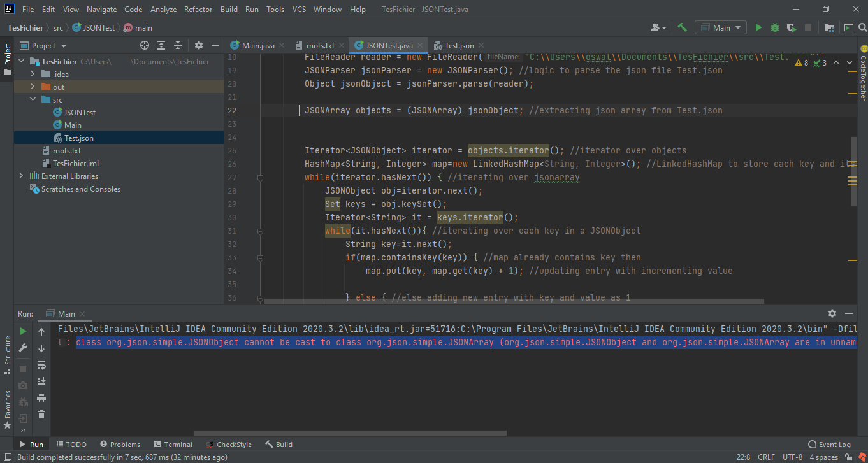Rerun the program from the Run panel

click(23, 331)
